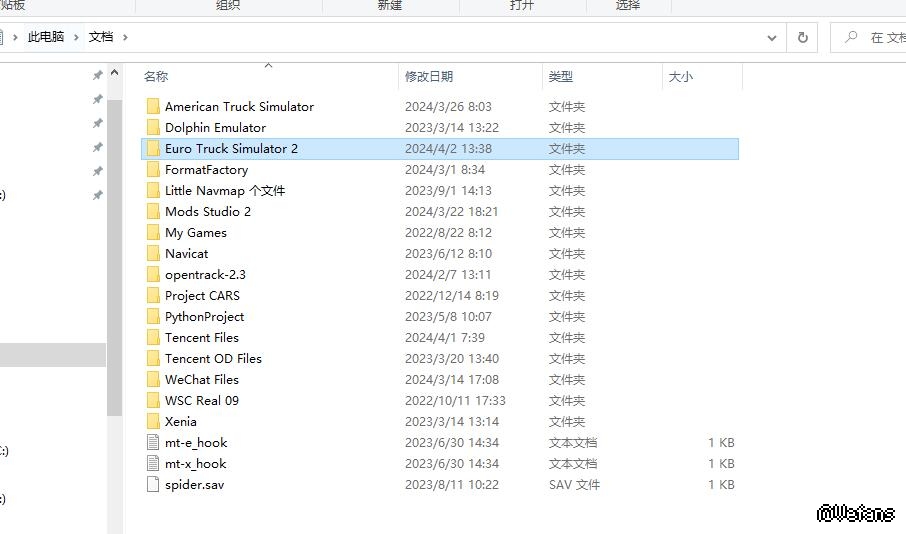Click the FormatFactory folder icon

153,169
